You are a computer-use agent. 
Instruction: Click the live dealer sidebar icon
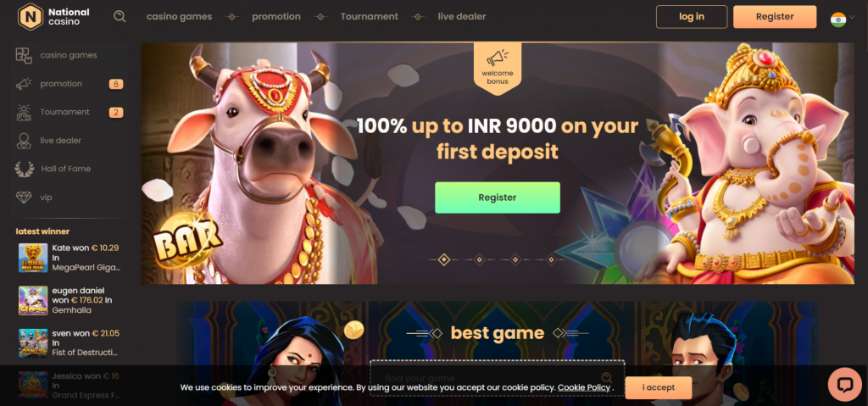pyautogui.click(x=24, y=141)
